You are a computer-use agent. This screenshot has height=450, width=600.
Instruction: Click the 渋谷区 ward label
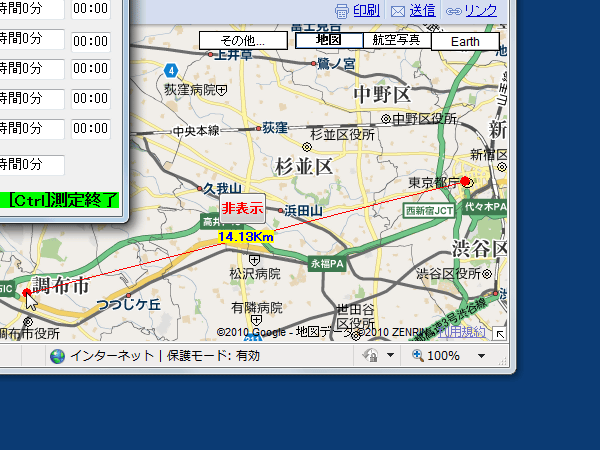pos(480,248)
